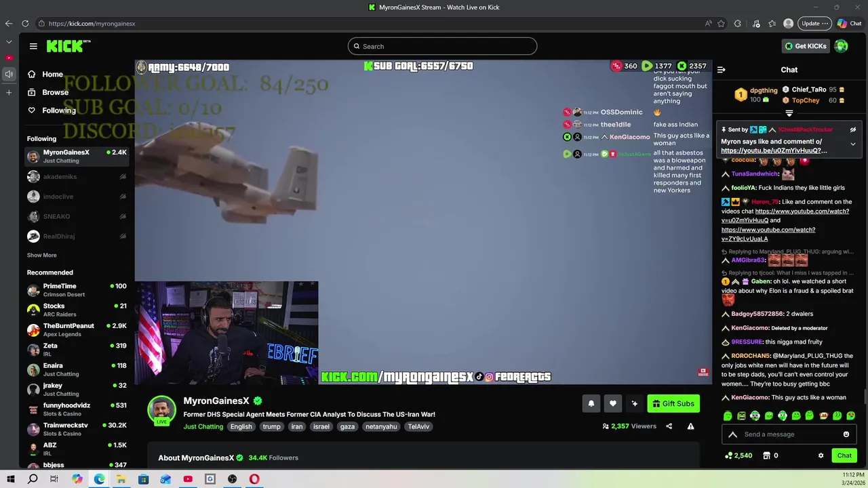The width and height of the screenshot is (868, 488).
Task: Click the heart follow button
Action: (x=612, y=403)
